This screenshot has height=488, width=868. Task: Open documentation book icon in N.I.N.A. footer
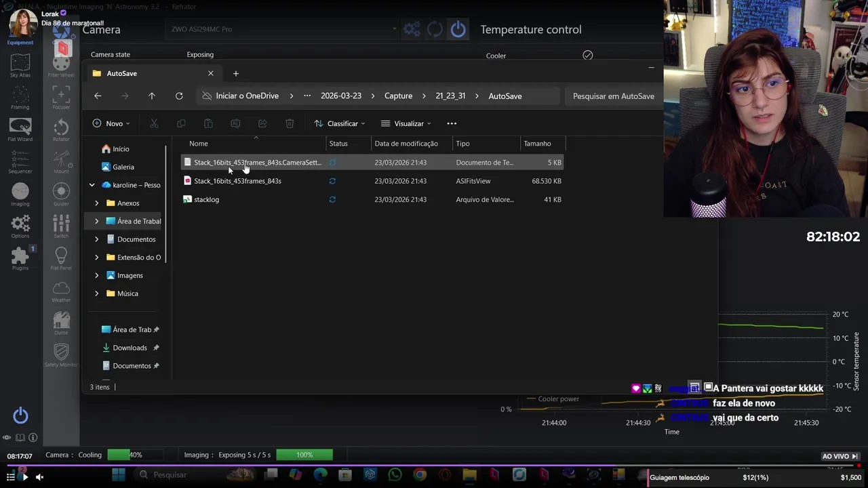pyautogui.click(x=20, y=438)
